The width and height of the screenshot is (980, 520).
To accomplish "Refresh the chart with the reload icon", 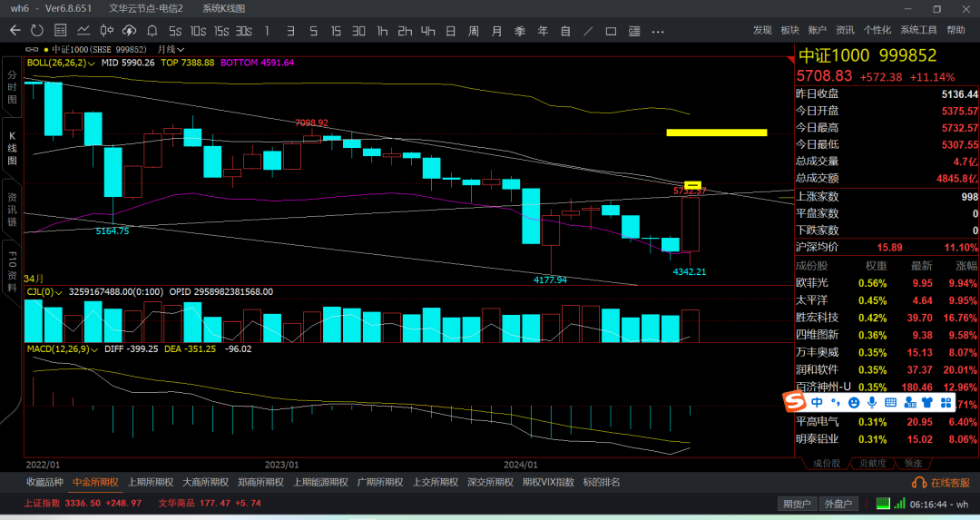I will pos(36,31).
